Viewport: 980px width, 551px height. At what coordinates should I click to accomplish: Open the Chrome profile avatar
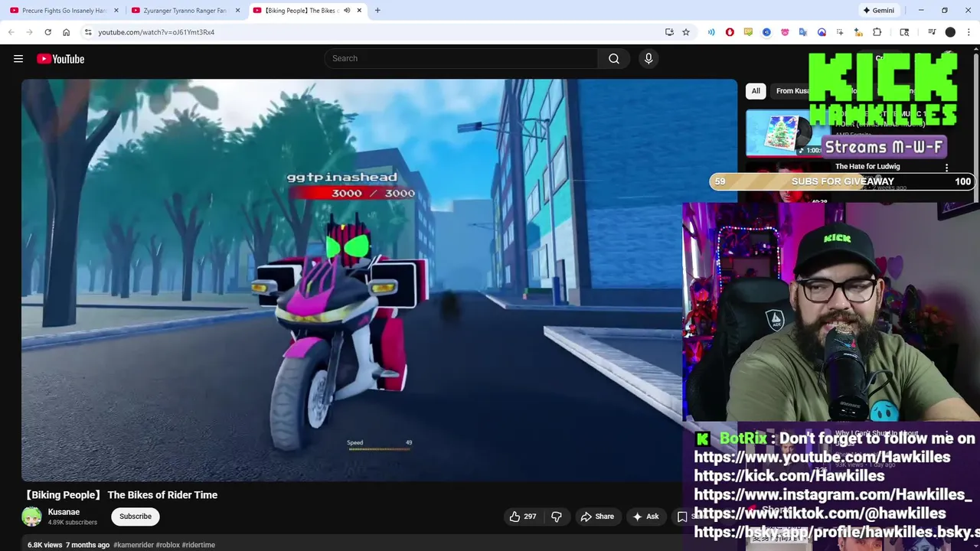tap(950, 32)
